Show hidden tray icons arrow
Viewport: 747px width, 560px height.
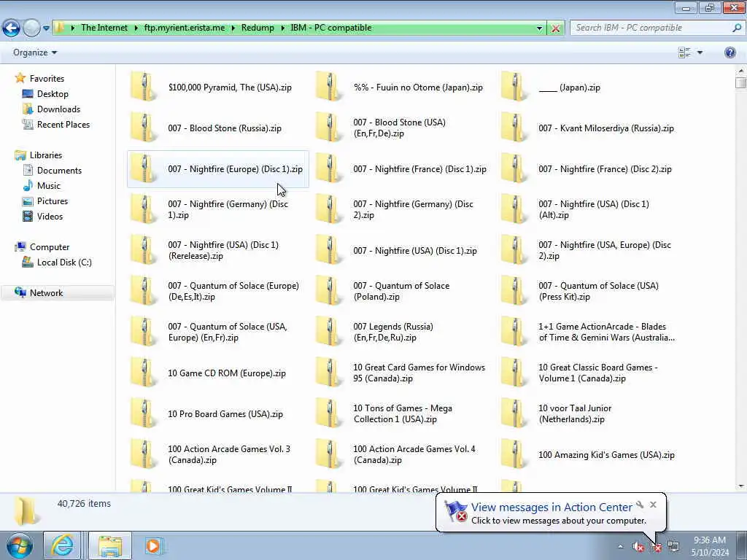pos(620,547)
